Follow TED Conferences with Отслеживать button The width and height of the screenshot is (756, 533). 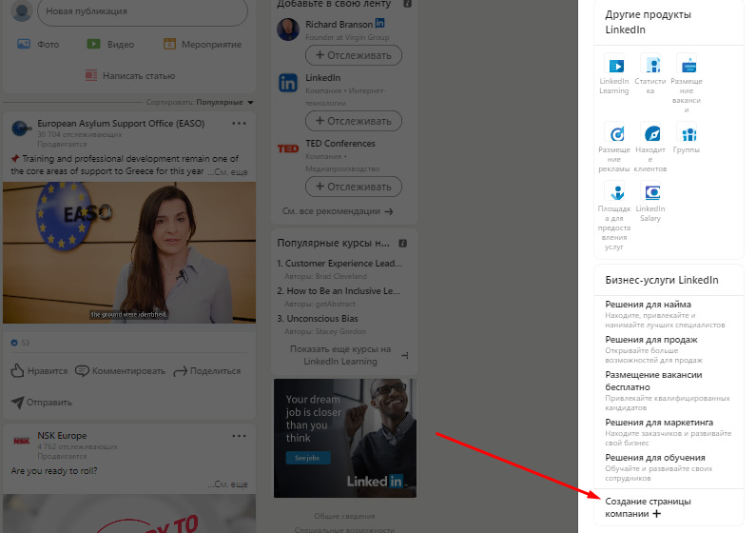pyautogui.click(x=354, y=187)
